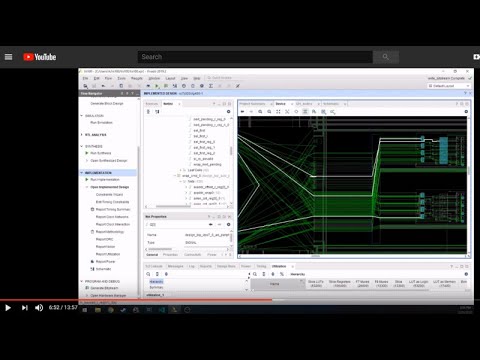Switch to the Tcl Console tab

154,266
